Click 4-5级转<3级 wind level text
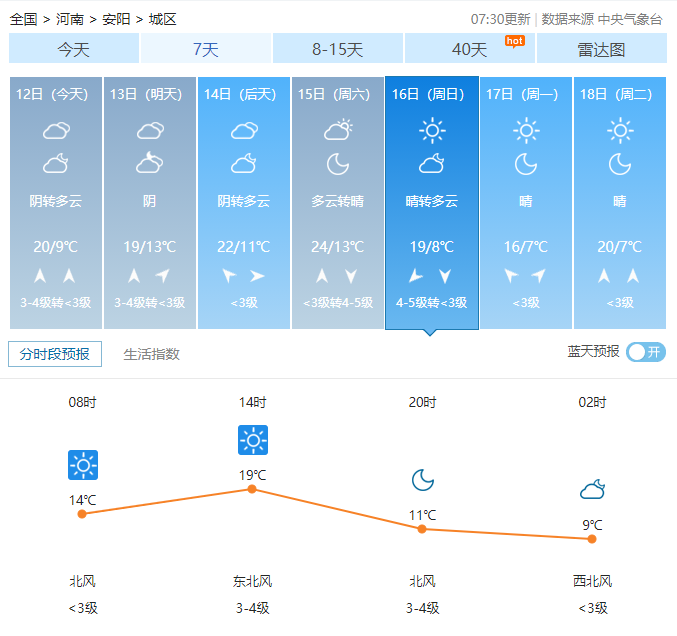Screen dimensions: 677x636 coord(432,302)
